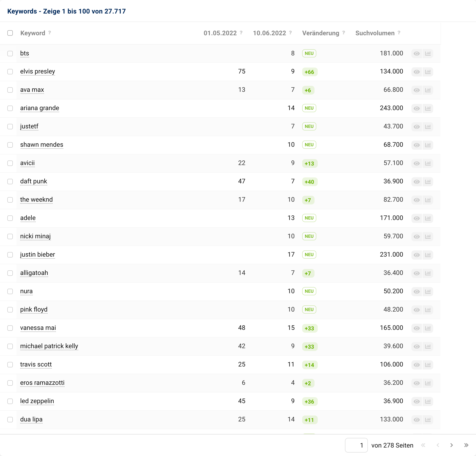The height and width of the screenshot is (456, 476).
Task: Check the box next to justin bieber
Action: click(x=10, y=255)
